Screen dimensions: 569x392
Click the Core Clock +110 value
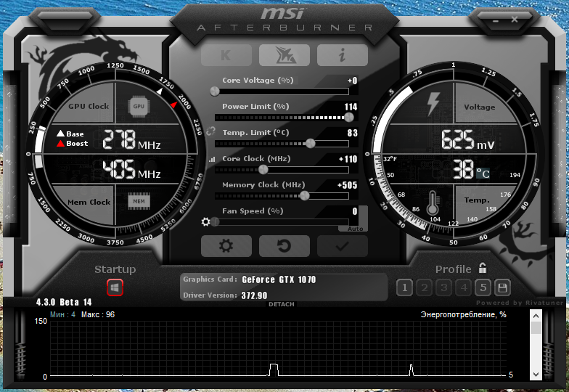click(348, 159)
